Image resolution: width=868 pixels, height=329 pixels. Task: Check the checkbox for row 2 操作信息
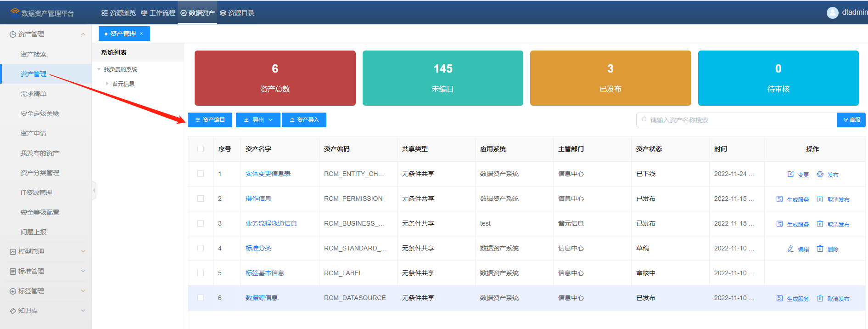[x=201, y=199]
